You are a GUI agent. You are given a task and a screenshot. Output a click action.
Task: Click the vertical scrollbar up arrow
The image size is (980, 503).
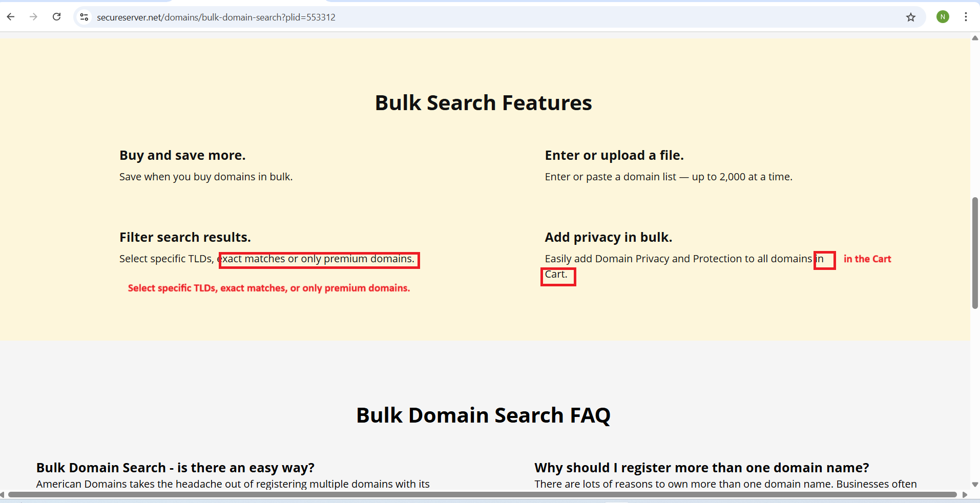[x=975, y=38]
